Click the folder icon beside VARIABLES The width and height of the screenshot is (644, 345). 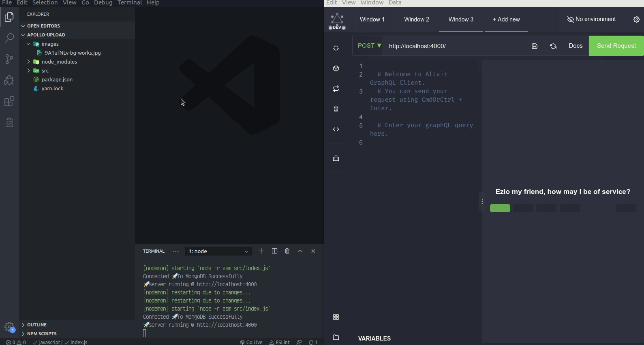click(x=336, y=337)
